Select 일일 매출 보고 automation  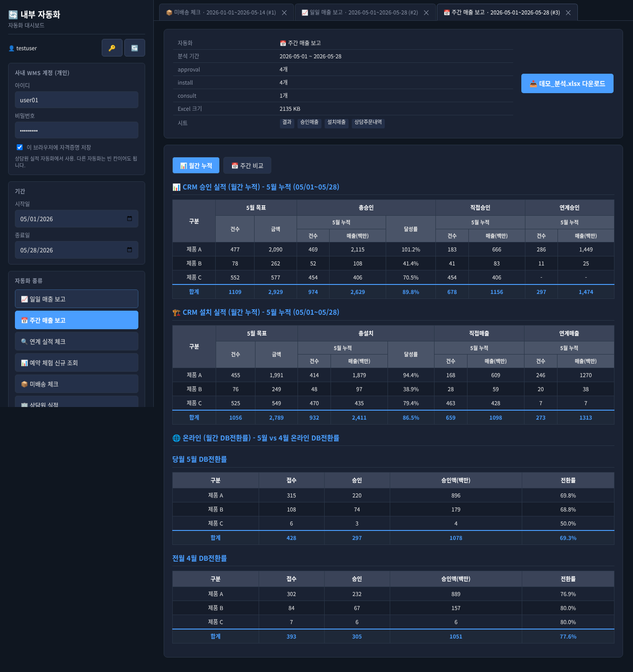[x=76, y=299]
